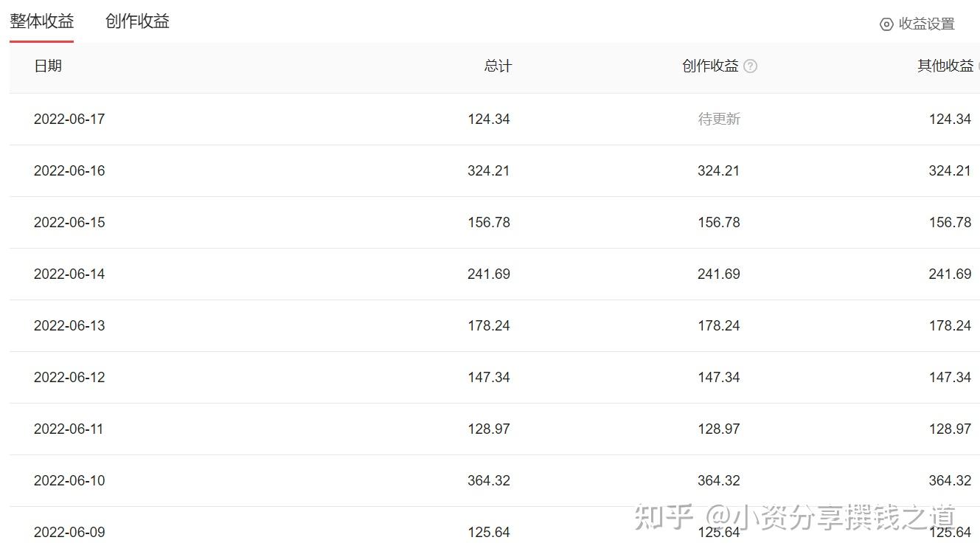Open the 收益设置 text link
The height and width of the screenshot is (557, 980).
tap(926, 24)
